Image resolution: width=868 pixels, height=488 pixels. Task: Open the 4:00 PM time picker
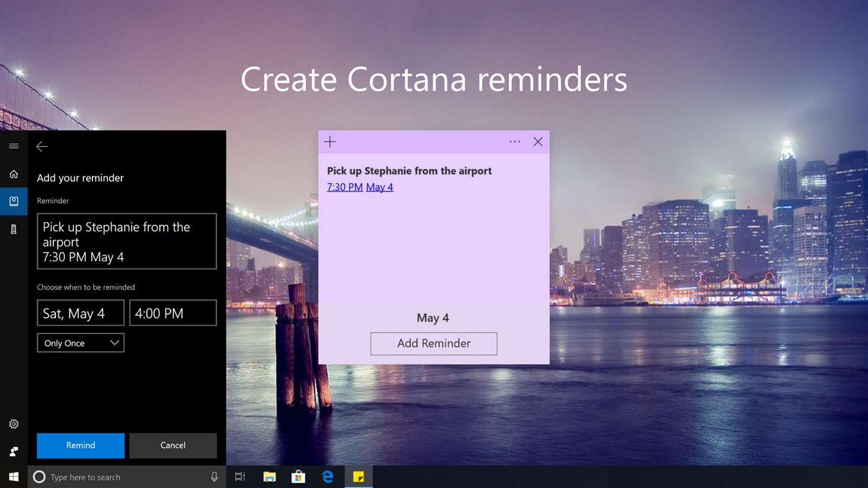172,313
